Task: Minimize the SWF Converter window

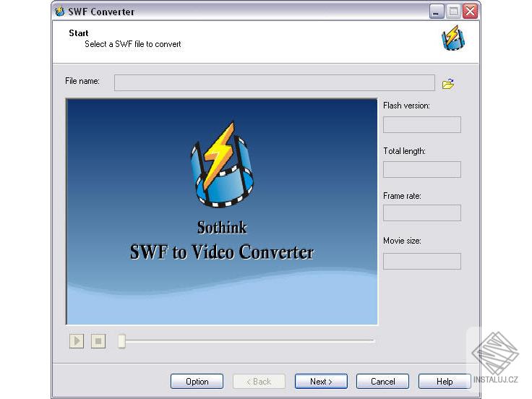Action: (x=437, y=12)
